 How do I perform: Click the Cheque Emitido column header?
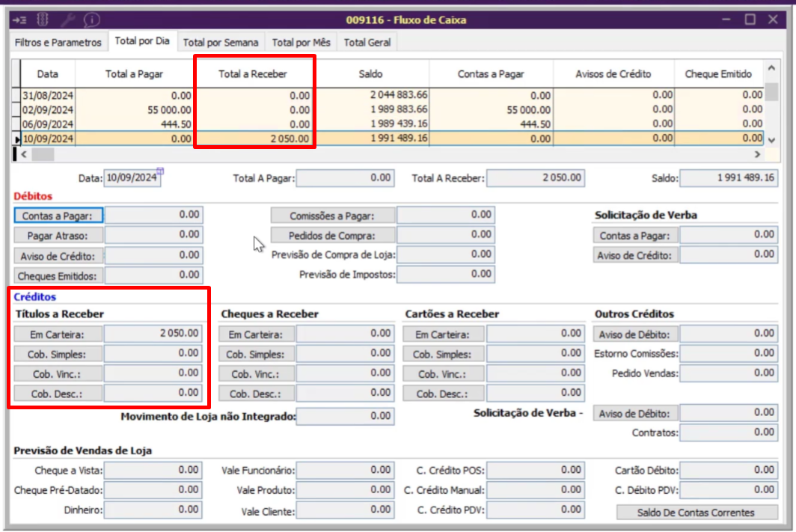click(x=718, y=74)
